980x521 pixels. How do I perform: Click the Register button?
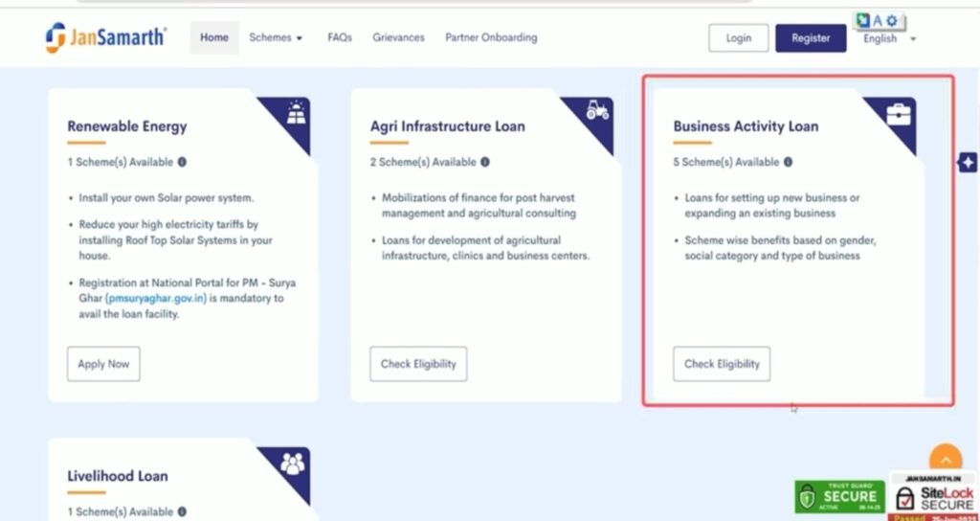(811, 38)
